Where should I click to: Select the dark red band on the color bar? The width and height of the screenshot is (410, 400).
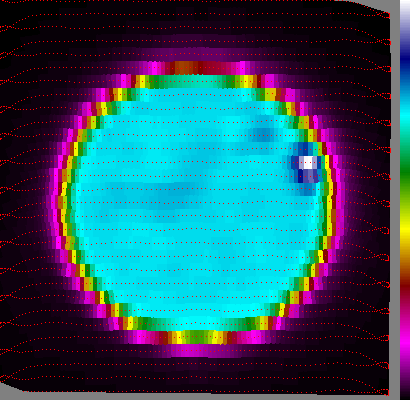click(x=405, y=287)
